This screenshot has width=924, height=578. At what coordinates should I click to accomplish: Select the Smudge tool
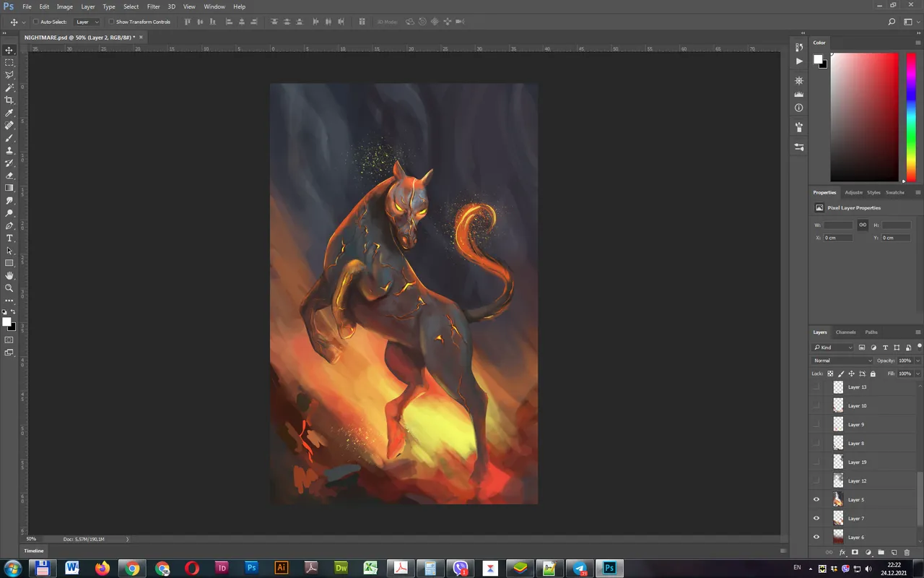(x=9, y=200)
